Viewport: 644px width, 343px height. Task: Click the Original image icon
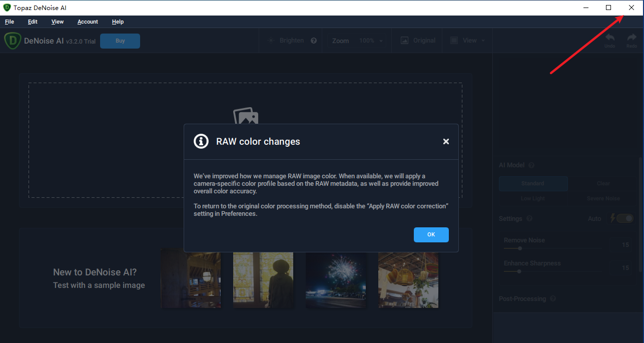pos(404,41)
